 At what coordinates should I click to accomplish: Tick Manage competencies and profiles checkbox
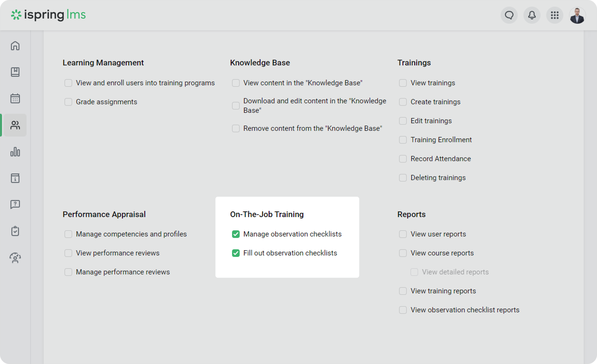point(68,234)
